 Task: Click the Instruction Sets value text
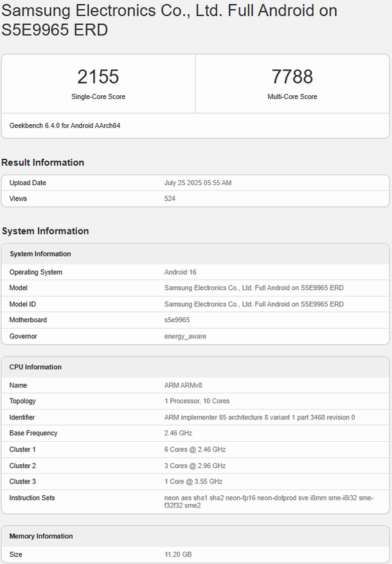click(x=269, y=502)
